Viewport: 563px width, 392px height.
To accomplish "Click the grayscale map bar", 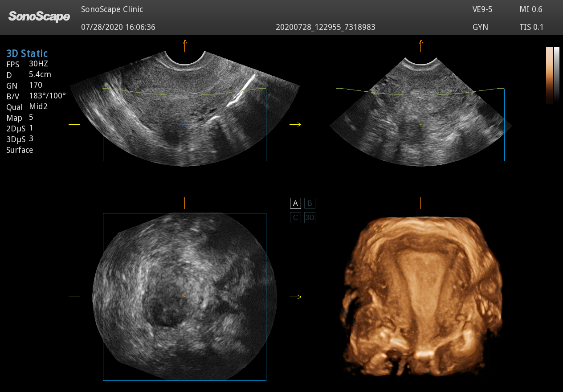I will pyautogui.click(x=557, y=75).
